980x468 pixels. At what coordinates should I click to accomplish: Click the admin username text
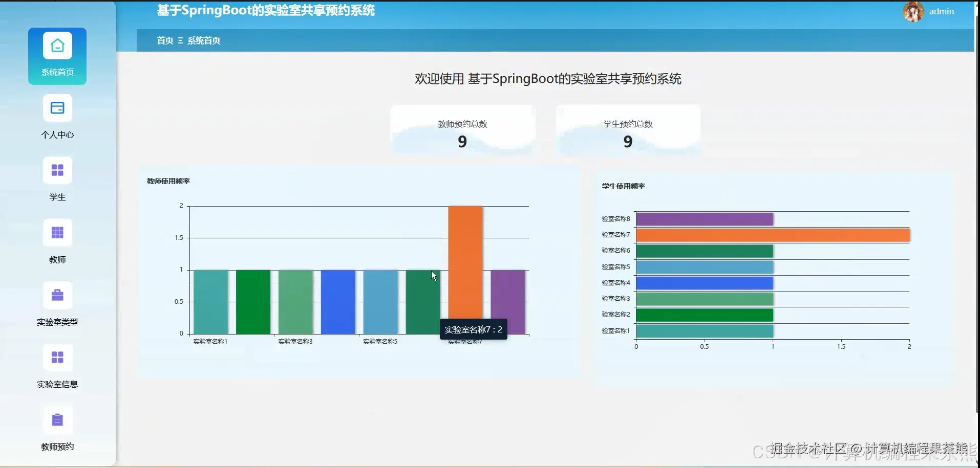pyautogui.click(x=942, y=11)
